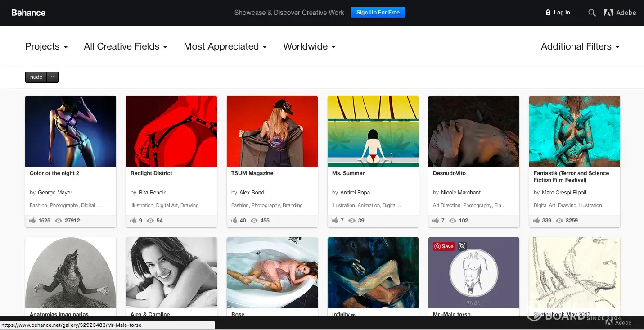Visit Andrei Popa's profile
Viewport: 644px width, 330px height.
(355, 193)
